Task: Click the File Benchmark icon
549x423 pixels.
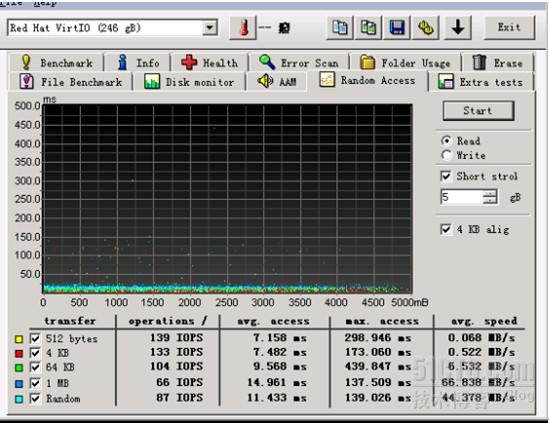Action: point(27,82)
